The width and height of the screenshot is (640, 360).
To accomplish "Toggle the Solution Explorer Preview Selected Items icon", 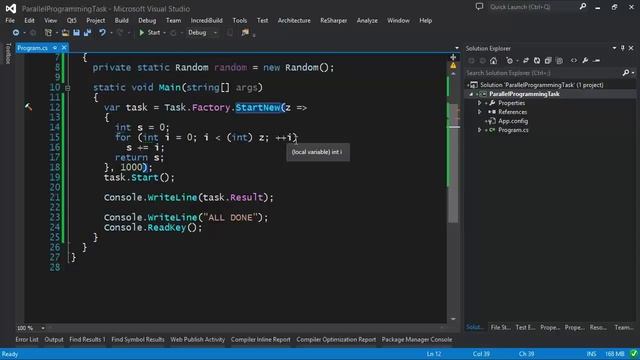I will (596, 61).
